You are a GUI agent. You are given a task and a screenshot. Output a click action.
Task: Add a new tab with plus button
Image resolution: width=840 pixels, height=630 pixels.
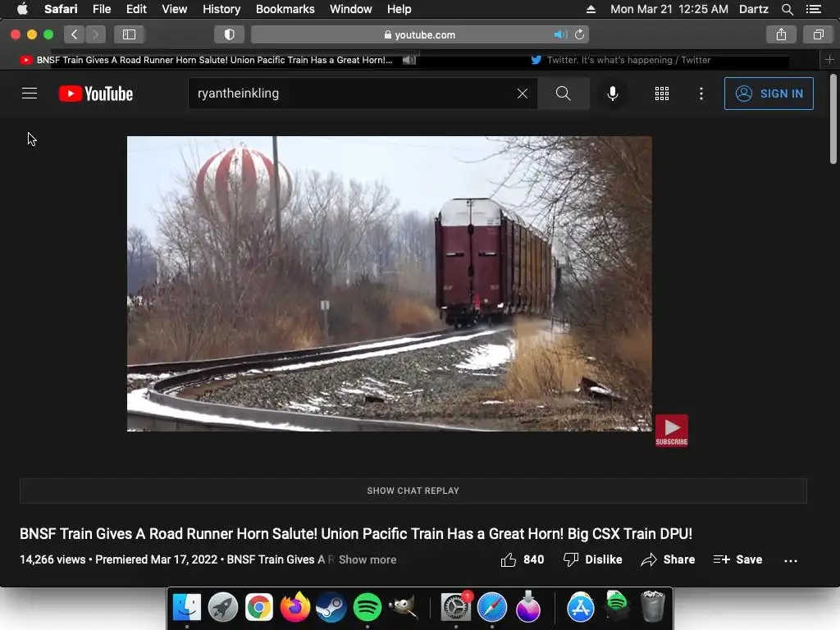(830, 60)
